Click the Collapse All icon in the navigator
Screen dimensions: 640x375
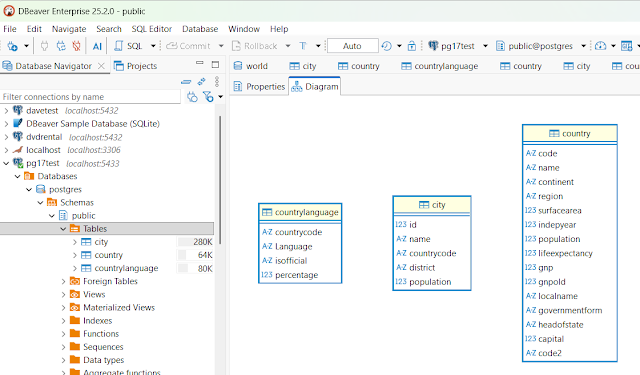click(x=186, y=82)
